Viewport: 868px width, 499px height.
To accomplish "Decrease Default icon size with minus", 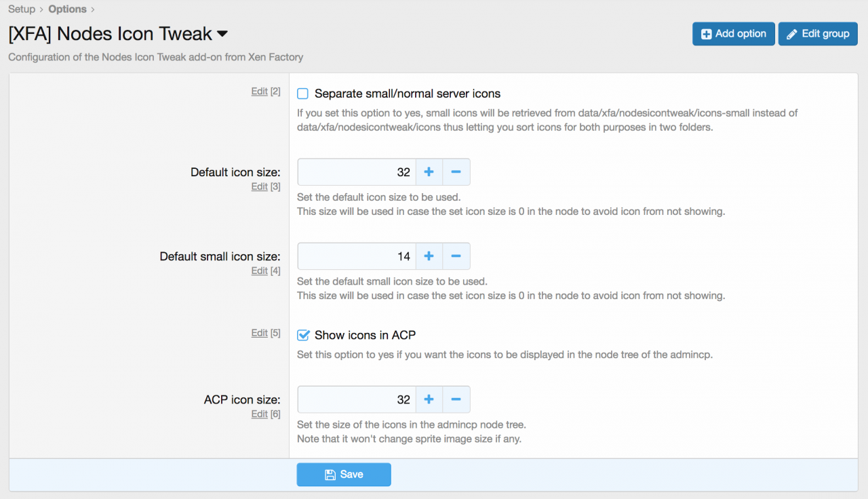I will [456, 172].
